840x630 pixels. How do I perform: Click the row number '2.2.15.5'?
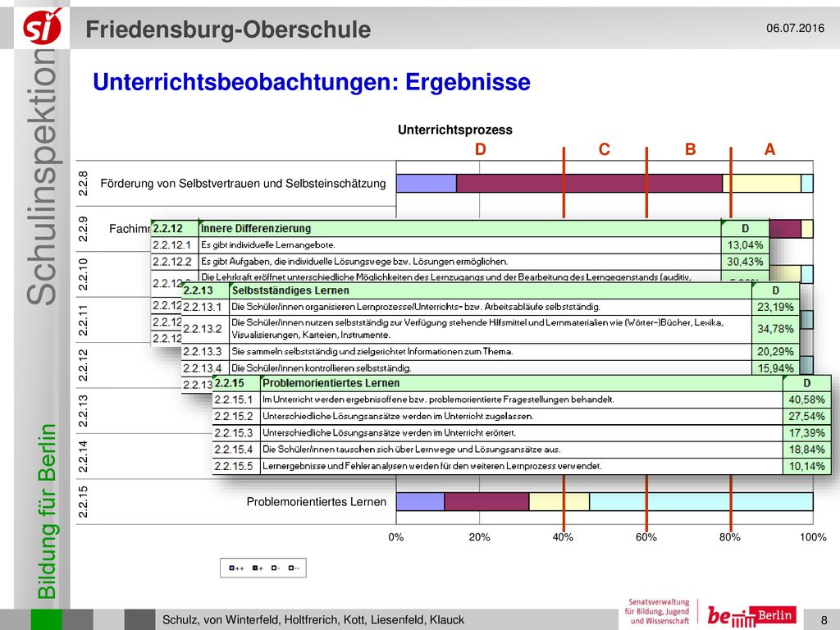coord(234,466)
